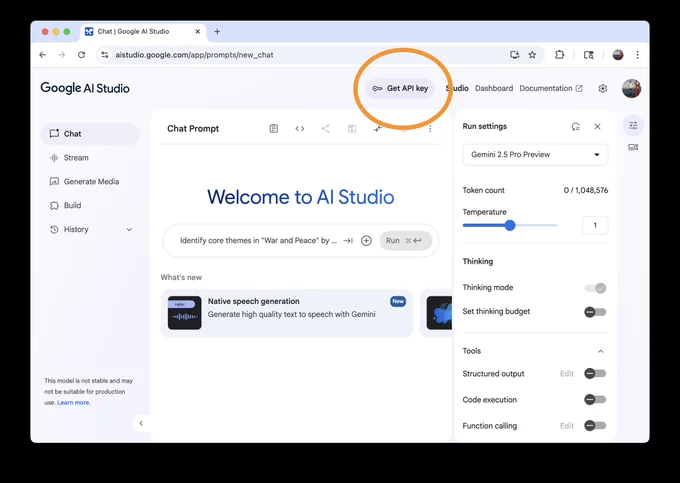Open the Documentation link

[551, 88]
